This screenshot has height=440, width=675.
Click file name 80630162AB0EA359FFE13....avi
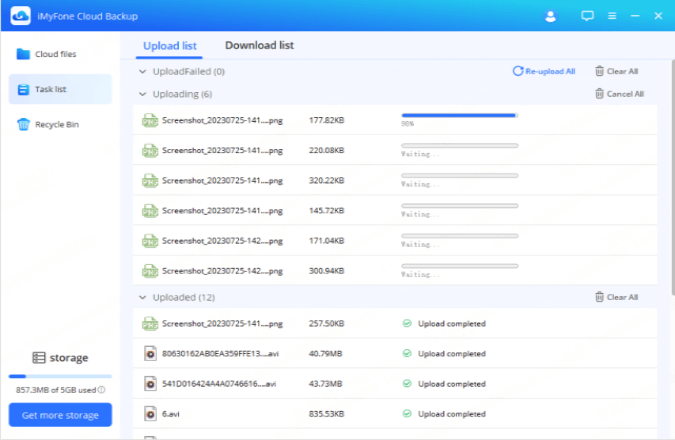pyautogui.click(x=220, y=353)
